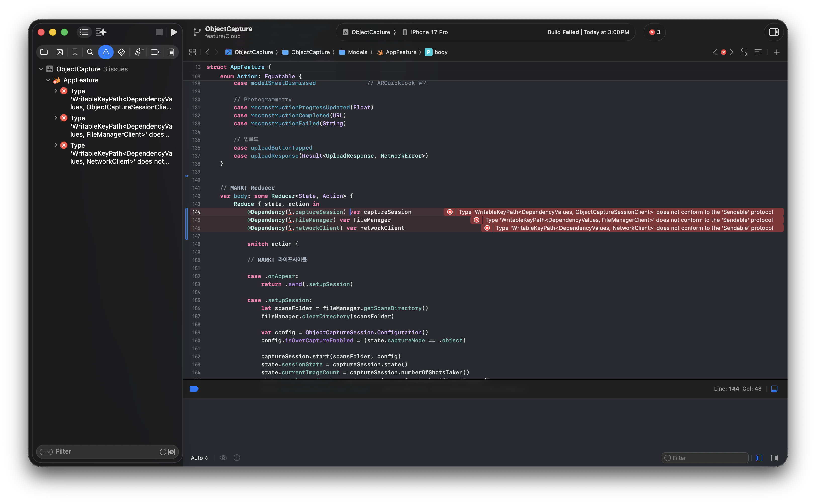Click the red 3 errors badge

pyautogui.click(x=654, y=32)
